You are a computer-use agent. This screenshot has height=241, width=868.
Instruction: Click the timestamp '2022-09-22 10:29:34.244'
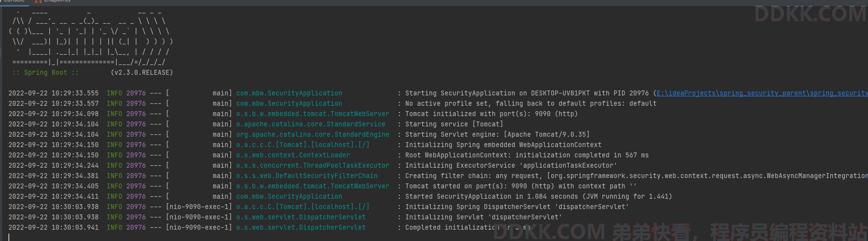[x=53, y=165]
